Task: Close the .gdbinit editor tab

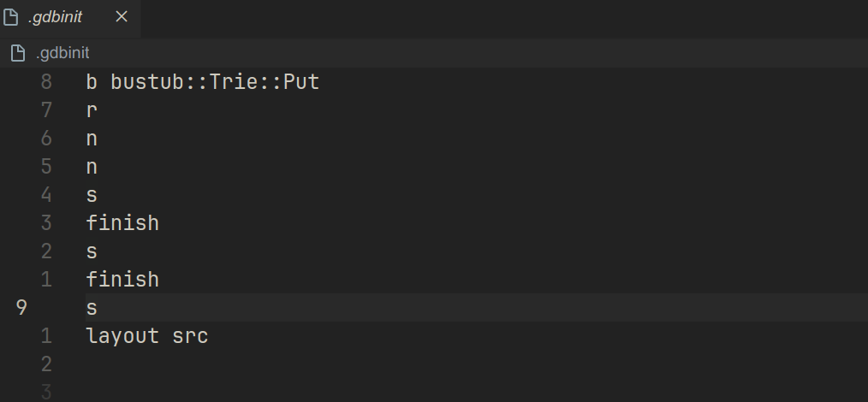Action: pyautogui.click(x=122, y=17)
